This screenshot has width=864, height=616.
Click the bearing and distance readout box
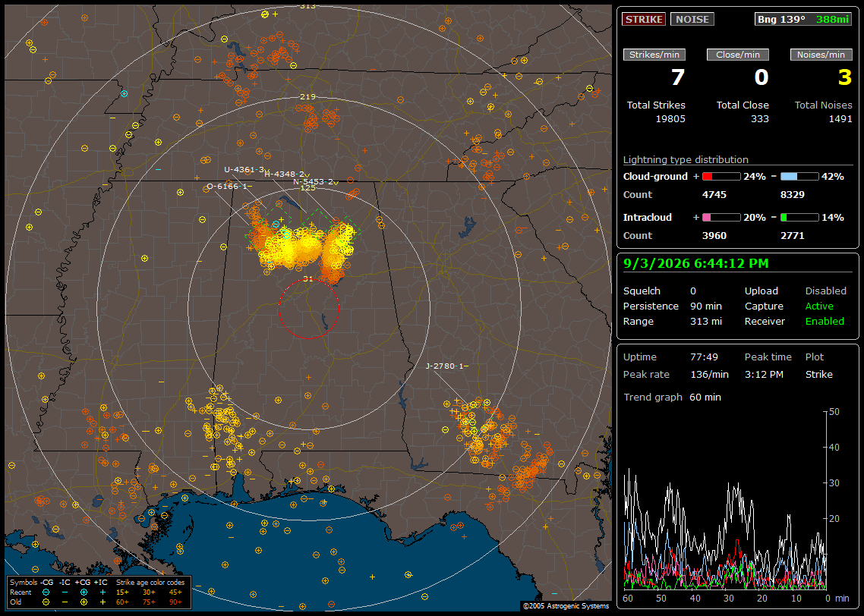point(803,19)
